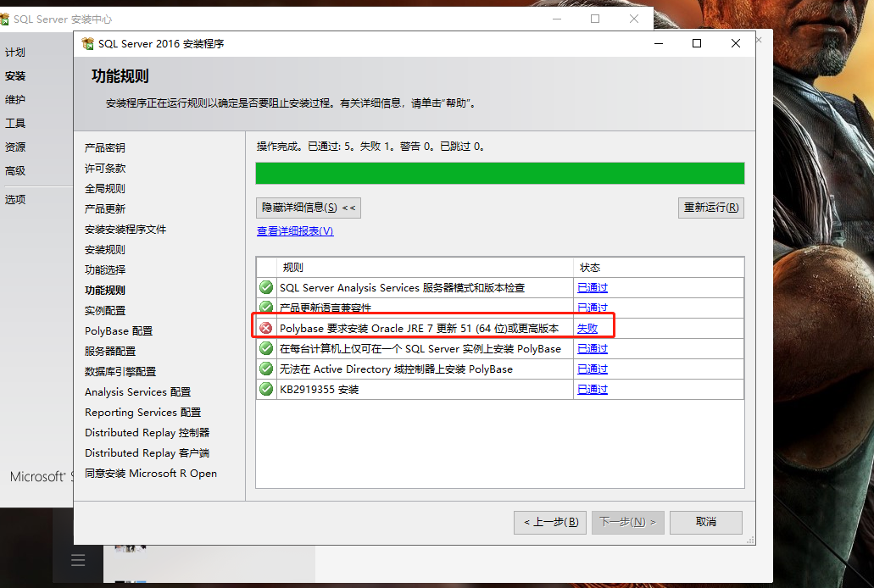Click the SQL Server 2016 setup title icon
The image size is (874, 588).
pos(87,43)
